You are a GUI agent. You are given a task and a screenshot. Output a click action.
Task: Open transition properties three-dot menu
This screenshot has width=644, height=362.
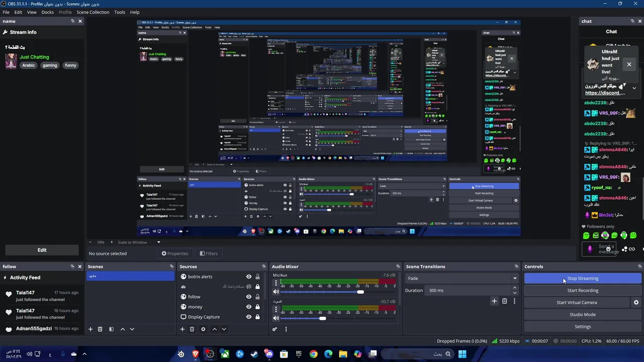click(514, 301)
